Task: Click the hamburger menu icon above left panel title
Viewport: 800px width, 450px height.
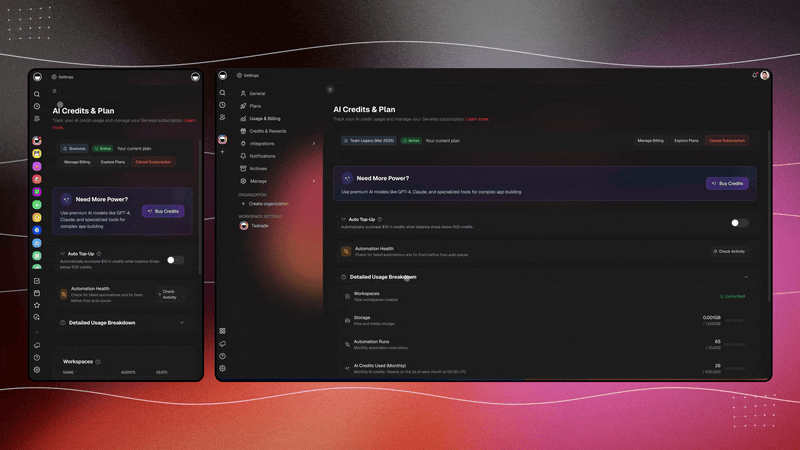Action: tap(54, 91)
